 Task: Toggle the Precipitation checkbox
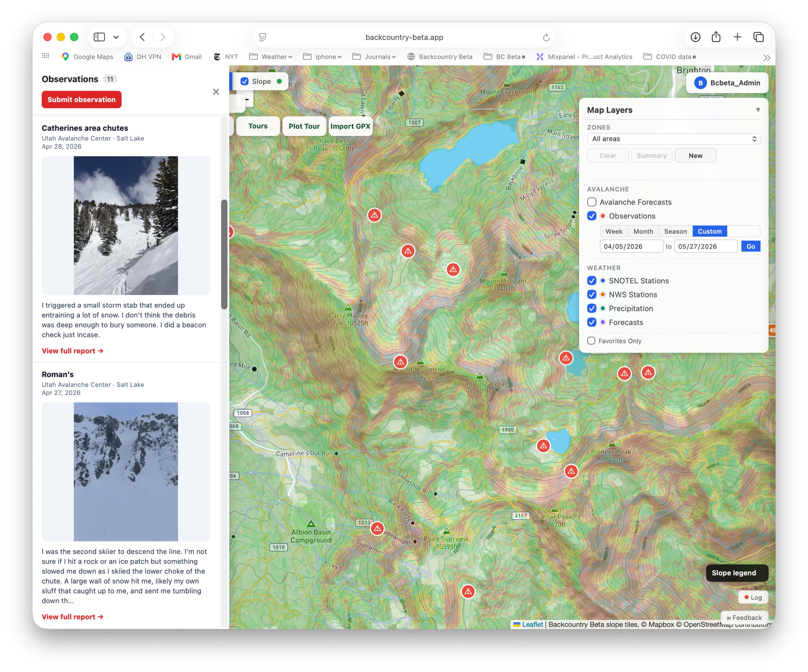pos(592,308)
